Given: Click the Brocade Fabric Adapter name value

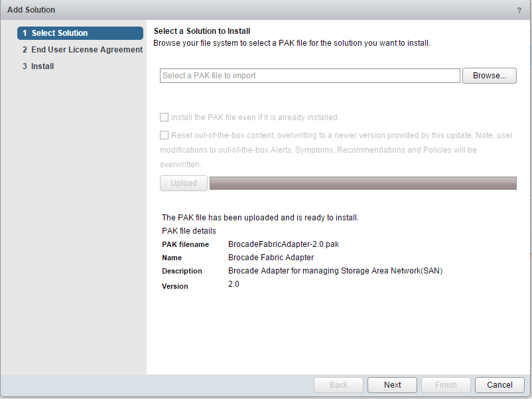Looking at the screenshot, I should point(271,258).
